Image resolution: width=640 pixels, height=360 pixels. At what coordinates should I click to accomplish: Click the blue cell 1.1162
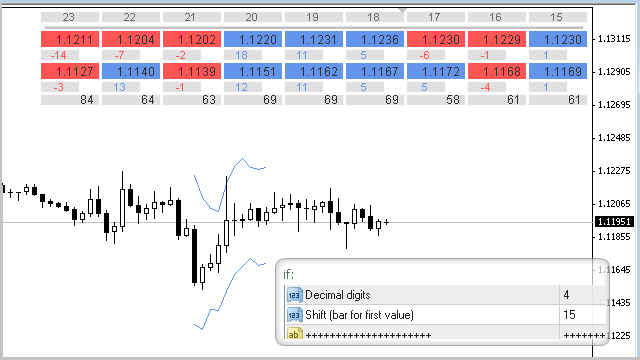(314, 71)
